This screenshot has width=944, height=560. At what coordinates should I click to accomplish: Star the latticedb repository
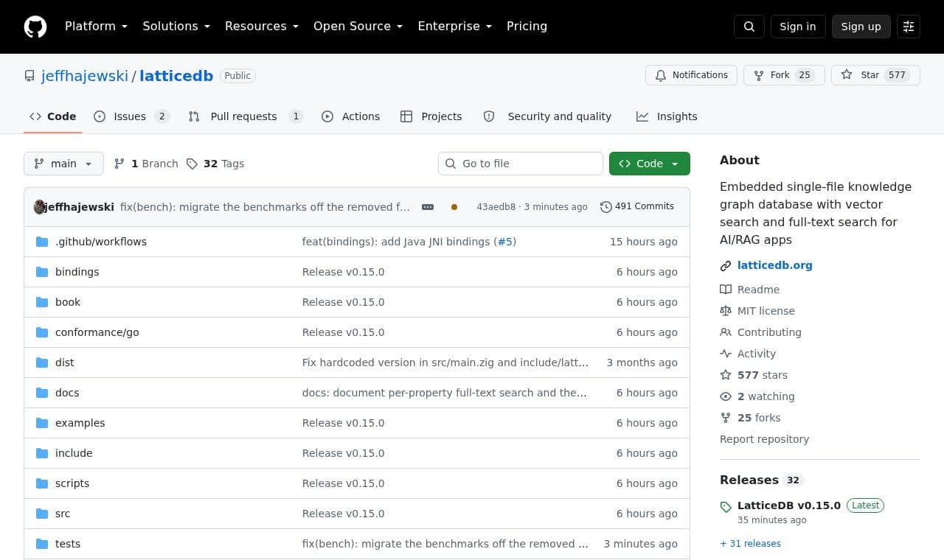[875, 75]
